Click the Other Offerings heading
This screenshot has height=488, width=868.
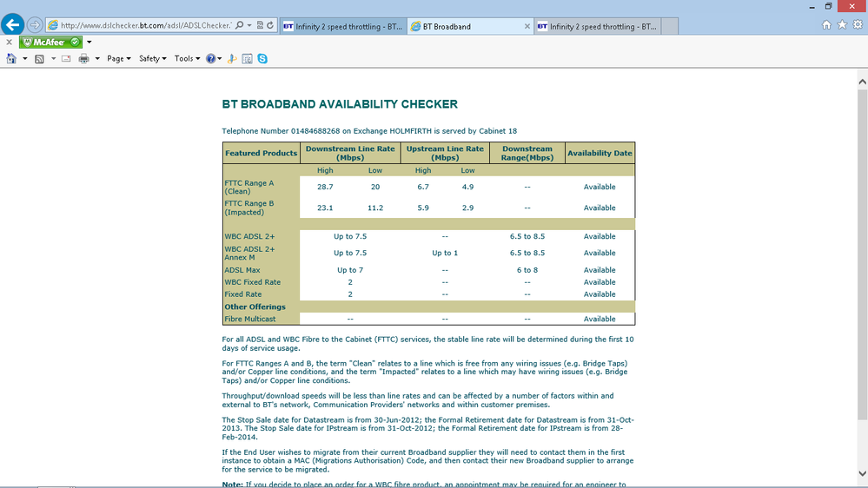pos(255,307)
